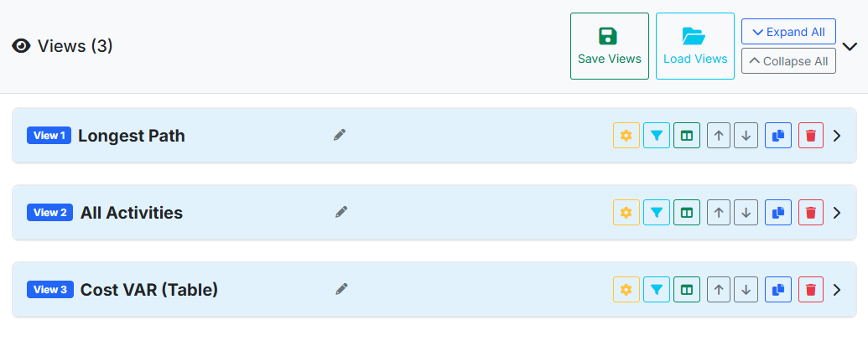Move All Activities view up

tap(720, 213)
